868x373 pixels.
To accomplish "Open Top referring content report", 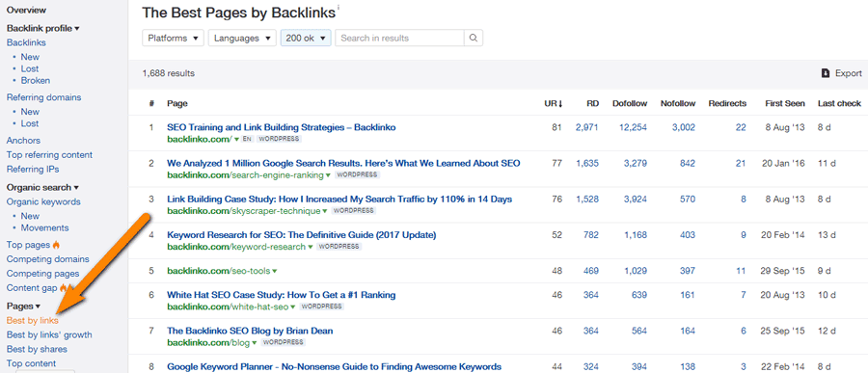I will pos(49,155).
